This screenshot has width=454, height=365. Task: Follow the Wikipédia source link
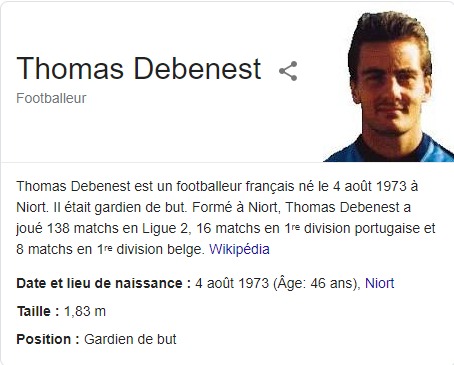click(x=239, y=249)
